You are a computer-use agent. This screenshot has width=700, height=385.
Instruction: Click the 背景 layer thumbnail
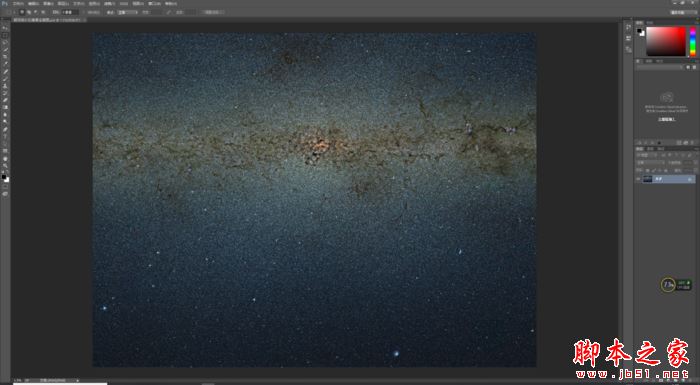click(x=647, y=179)
